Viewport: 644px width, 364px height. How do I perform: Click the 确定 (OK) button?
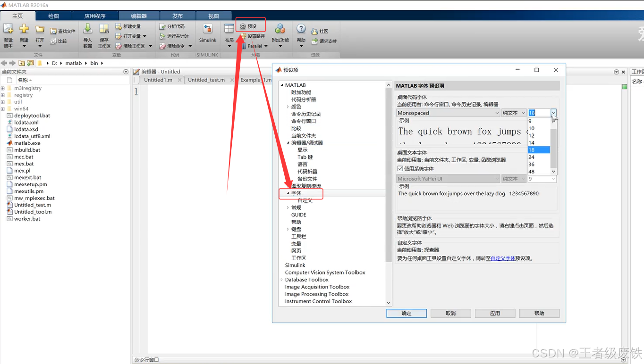pos(407,313)
